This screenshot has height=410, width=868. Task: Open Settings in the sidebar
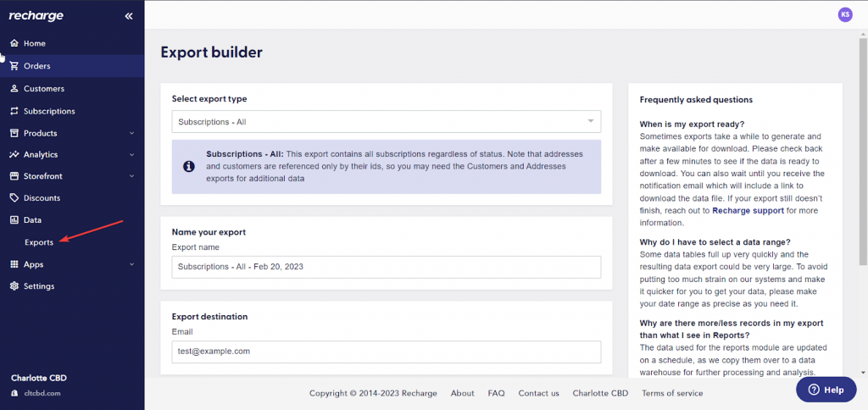(72, 286)
